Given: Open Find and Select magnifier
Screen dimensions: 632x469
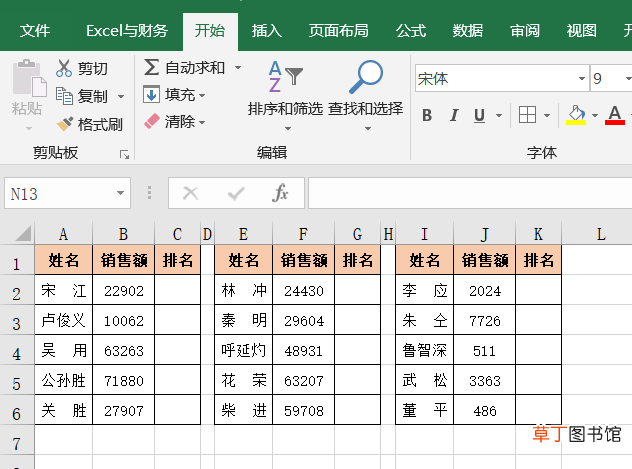Looking at the screenshot, I should tap(366, 77).
